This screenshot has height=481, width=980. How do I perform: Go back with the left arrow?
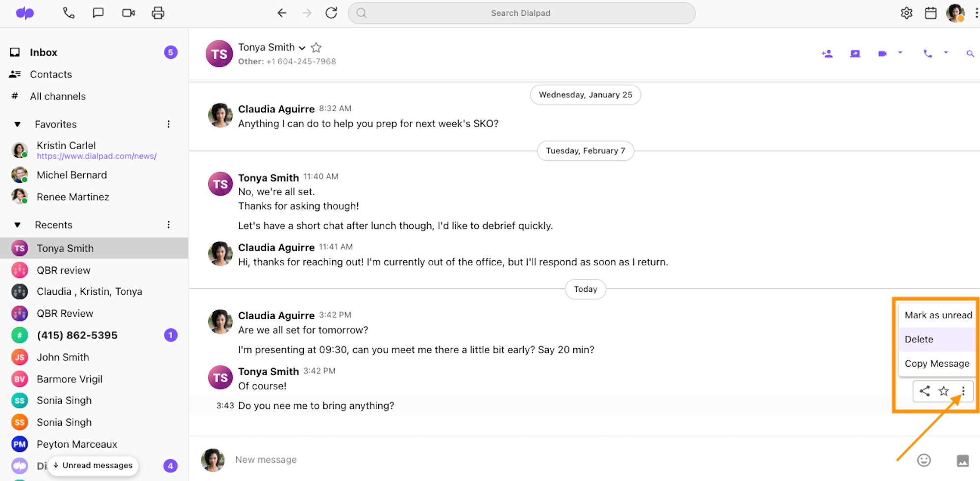click(282, 13)
